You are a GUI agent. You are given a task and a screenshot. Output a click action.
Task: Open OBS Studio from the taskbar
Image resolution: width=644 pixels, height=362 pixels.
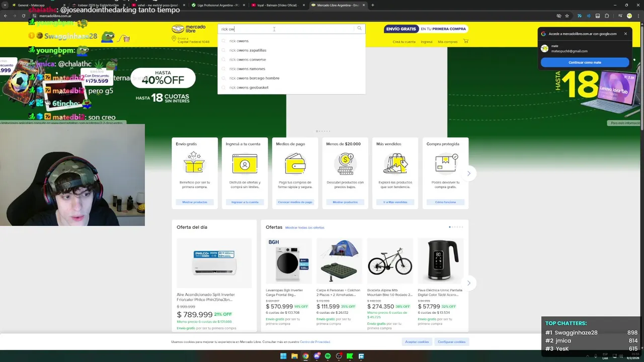click(x=339, y=356)
